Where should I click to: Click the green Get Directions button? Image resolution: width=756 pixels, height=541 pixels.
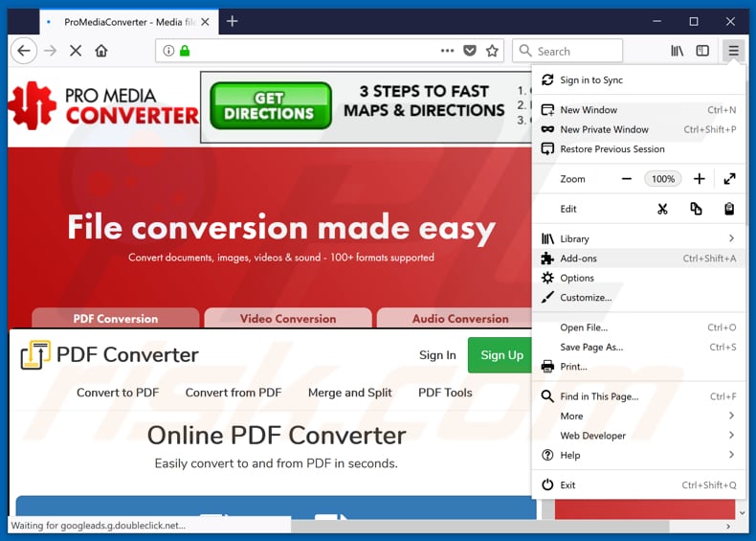pos(271,105)
